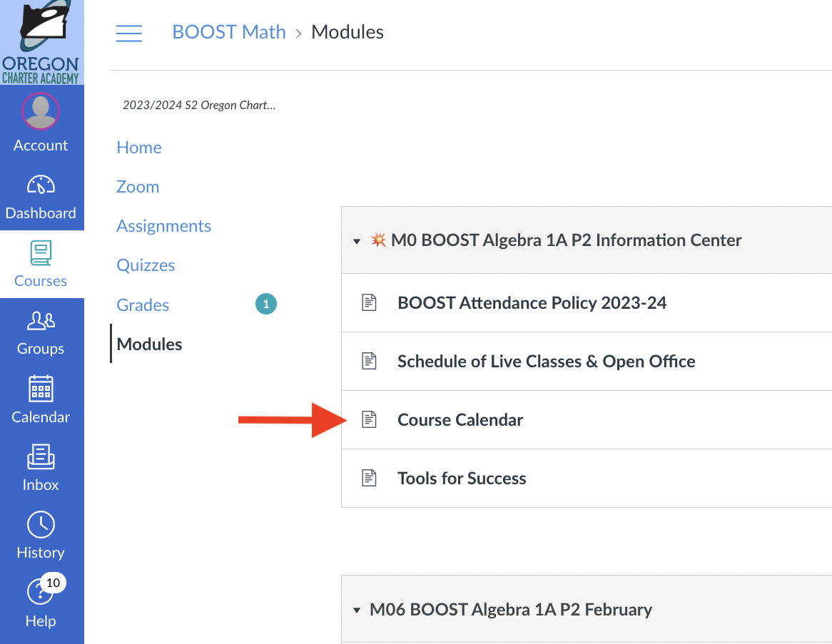This screenshot has width=832, height=644.
Task: Open the Calendar icon in sidebar
Action: [41, 389]
